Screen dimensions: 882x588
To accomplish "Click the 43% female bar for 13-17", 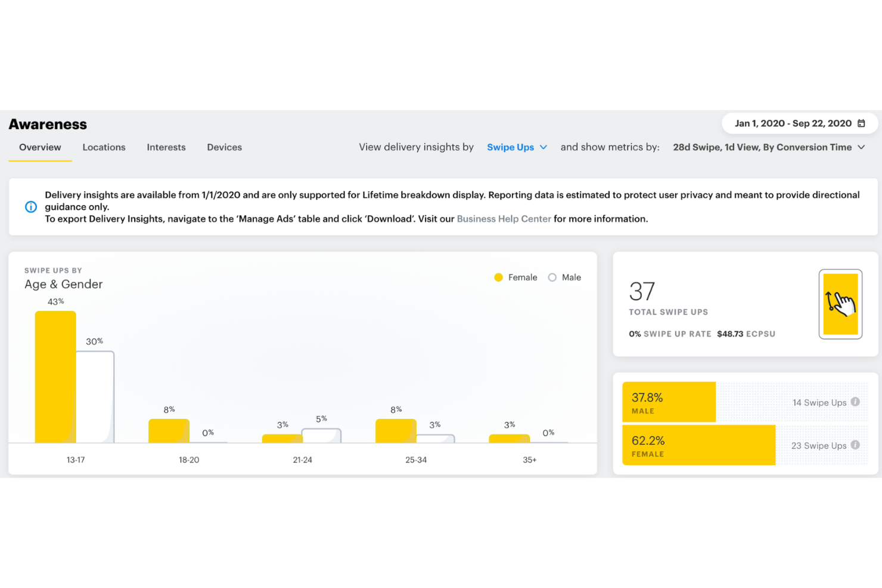I will pyautogui.click(x=55, y=377).
